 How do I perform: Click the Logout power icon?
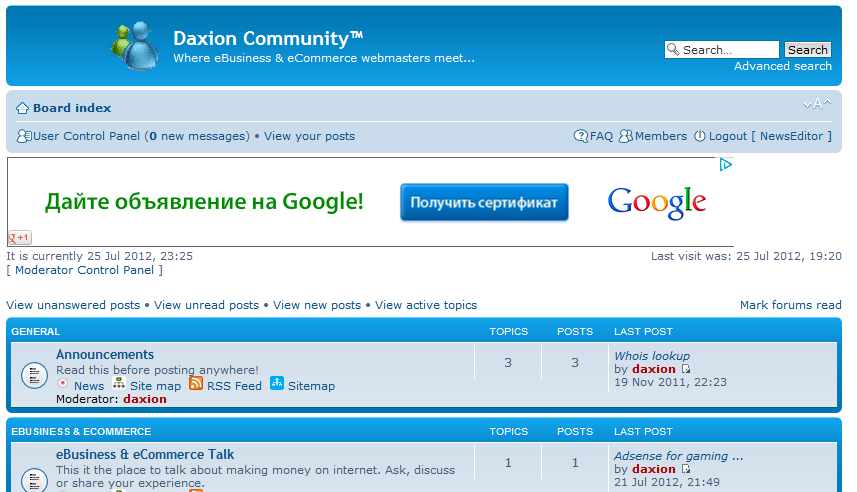[700, 136]
